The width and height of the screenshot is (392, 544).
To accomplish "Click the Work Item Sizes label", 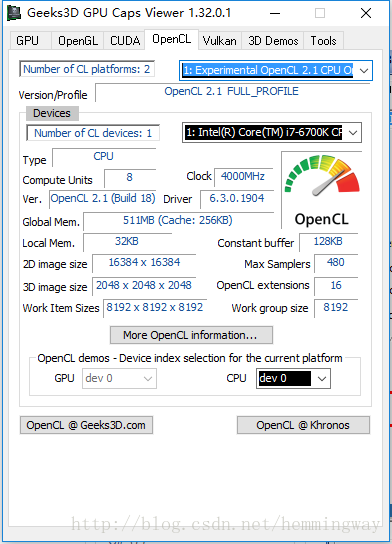I will tap(61, 308).
